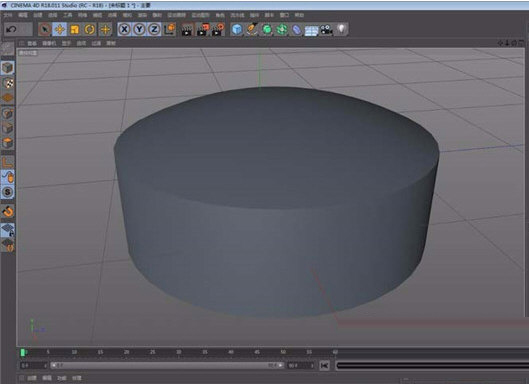This screenshot has height=384, width=529.
Task: Add a camera object
Action: (x=327, y=29)
